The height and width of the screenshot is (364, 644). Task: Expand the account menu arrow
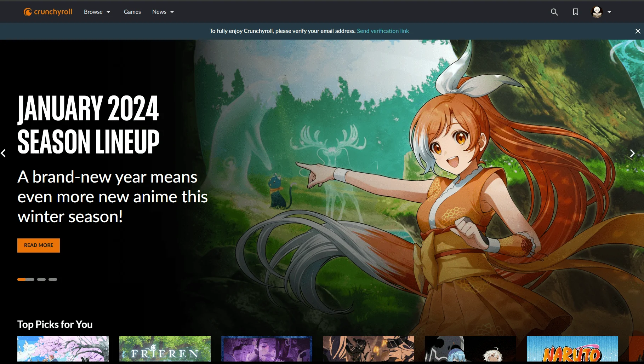click(609, 12)
